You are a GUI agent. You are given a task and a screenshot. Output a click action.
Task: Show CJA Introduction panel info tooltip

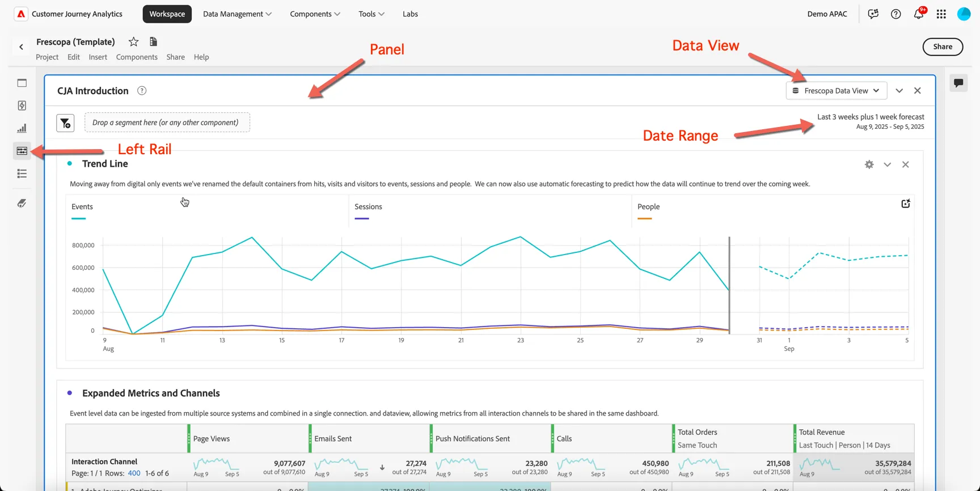tap(142, 91)
